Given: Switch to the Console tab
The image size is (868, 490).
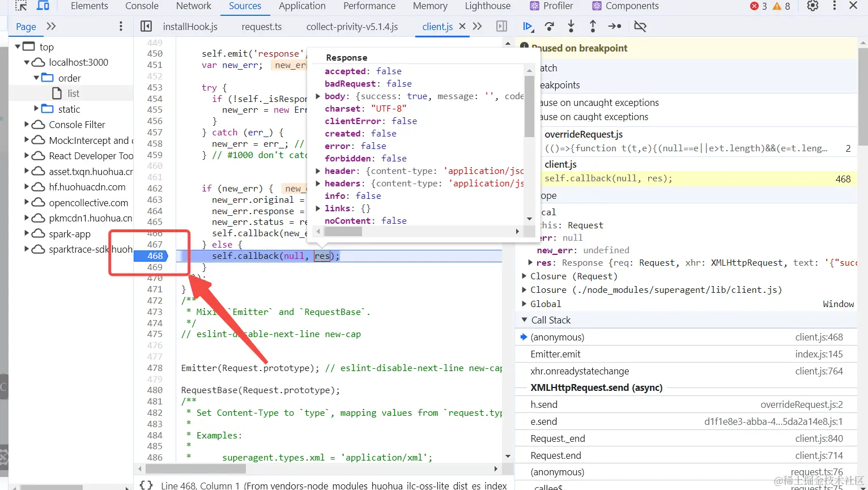Looking at the screenshot, I should 142,6.
